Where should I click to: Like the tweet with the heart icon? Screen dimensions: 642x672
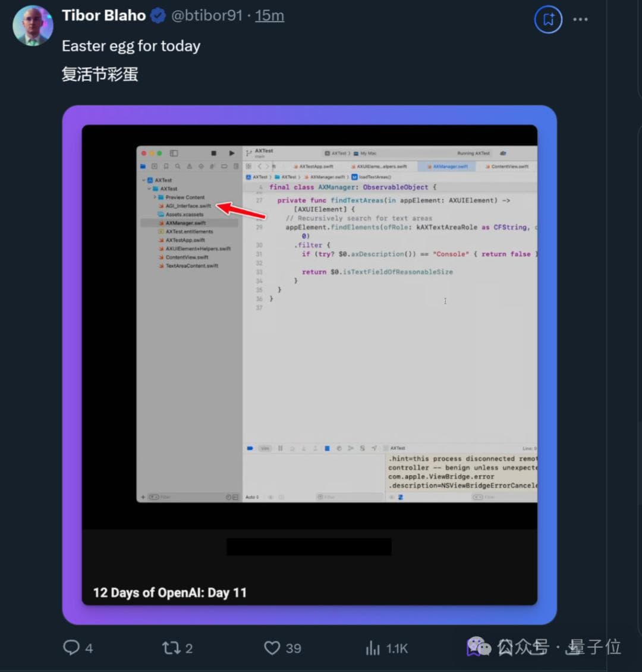(272, 647)
